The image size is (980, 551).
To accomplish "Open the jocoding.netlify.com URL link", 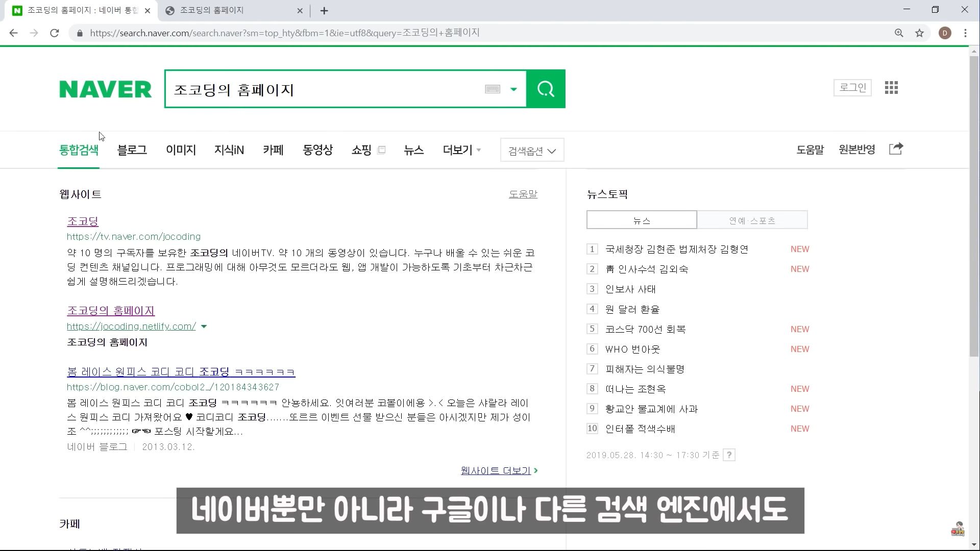I will click(x=131, y=327).
